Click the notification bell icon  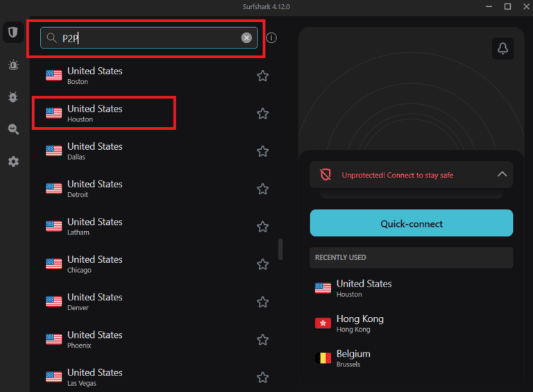(x=502, y=49)
